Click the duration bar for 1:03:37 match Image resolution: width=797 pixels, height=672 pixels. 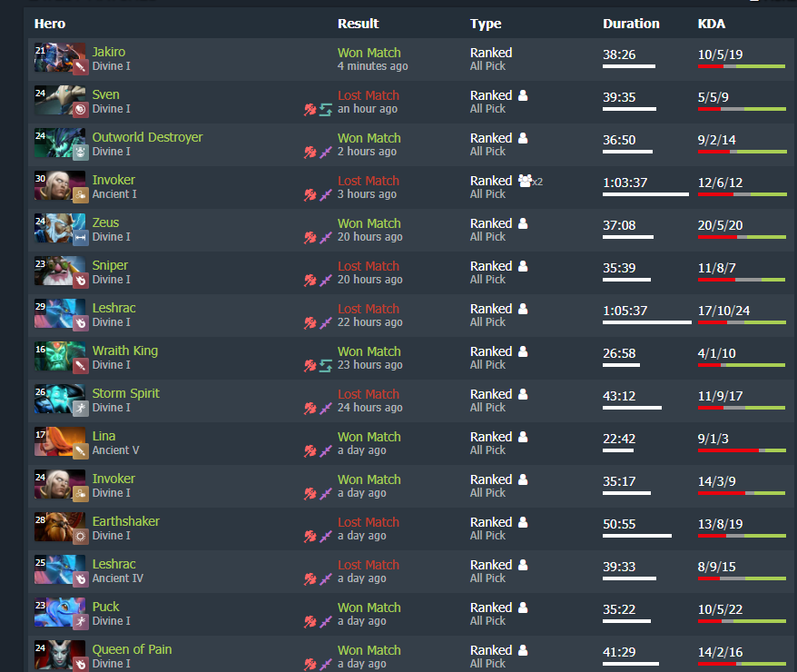coord(645,194)
